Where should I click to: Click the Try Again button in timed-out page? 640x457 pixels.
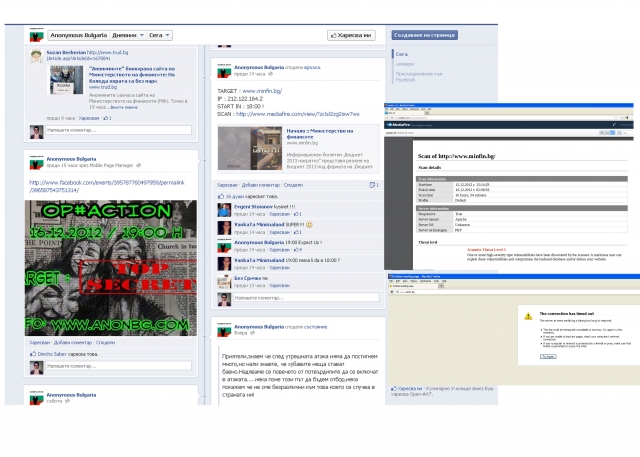548,356
